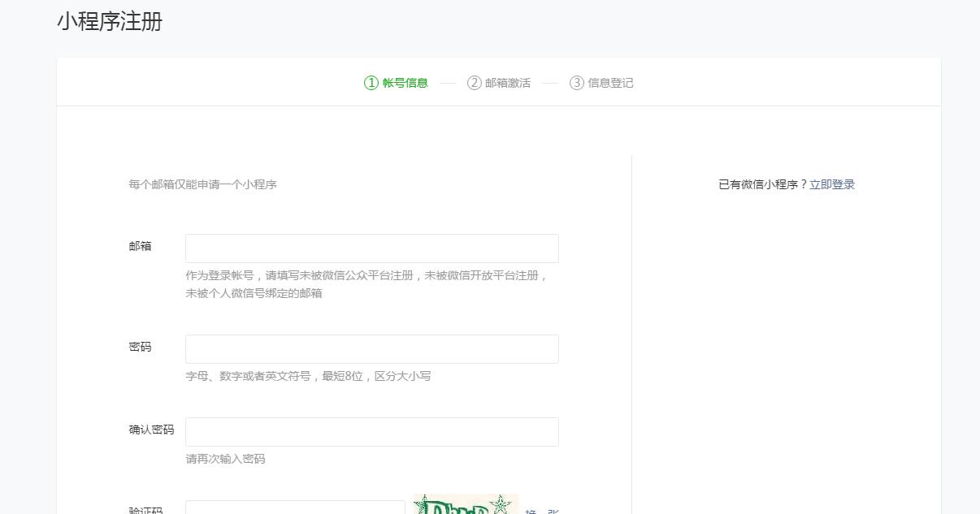980x514 pixels.
Task: Click the hint 请再次输入密码
Action: pyautogui.click(x=225, y=459)
